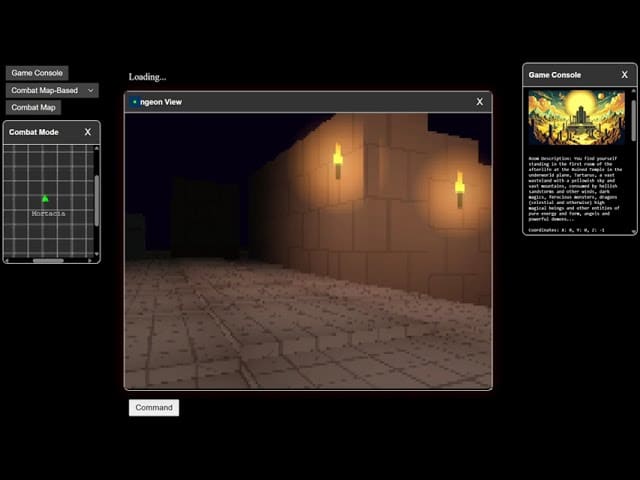Close the Combat Mode panel
Image resolution: width=640 pixels, height=480 pixels.
(87, 132)
